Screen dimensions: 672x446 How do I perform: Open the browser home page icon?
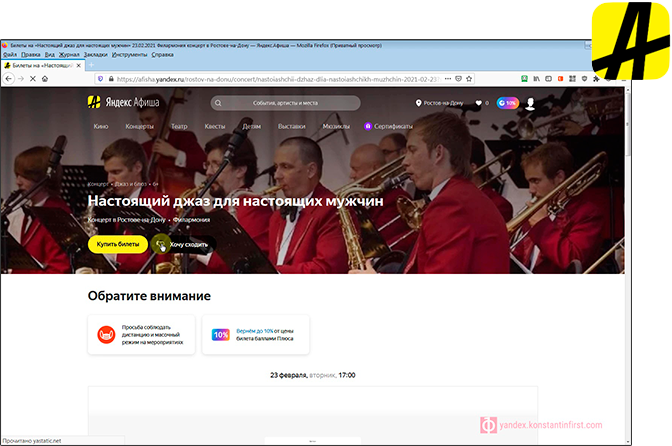coord(45,79)
